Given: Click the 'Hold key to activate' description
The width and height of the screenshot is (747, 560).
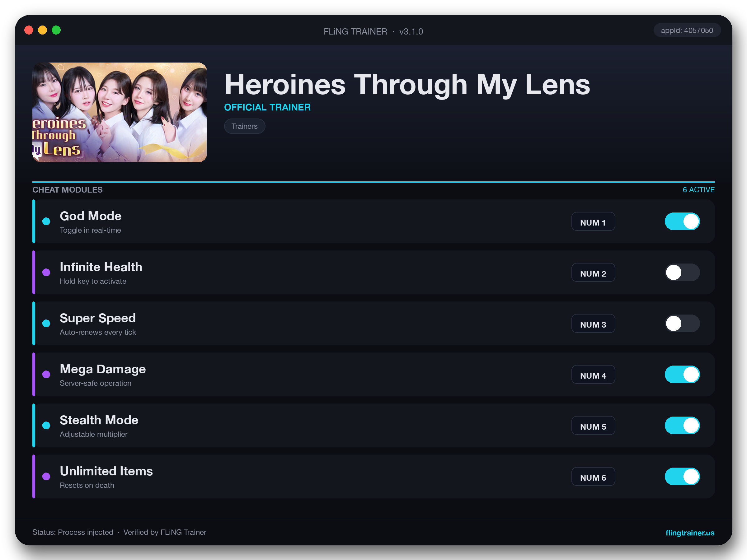Looking at the screenshot, I should click(93, 281).
